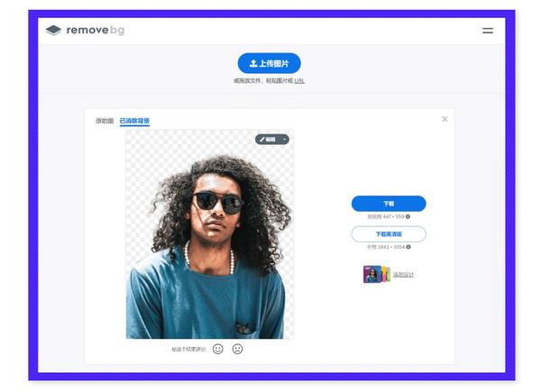Rate the result with the smiley face

pyautogui.click(x=217, y=350)
